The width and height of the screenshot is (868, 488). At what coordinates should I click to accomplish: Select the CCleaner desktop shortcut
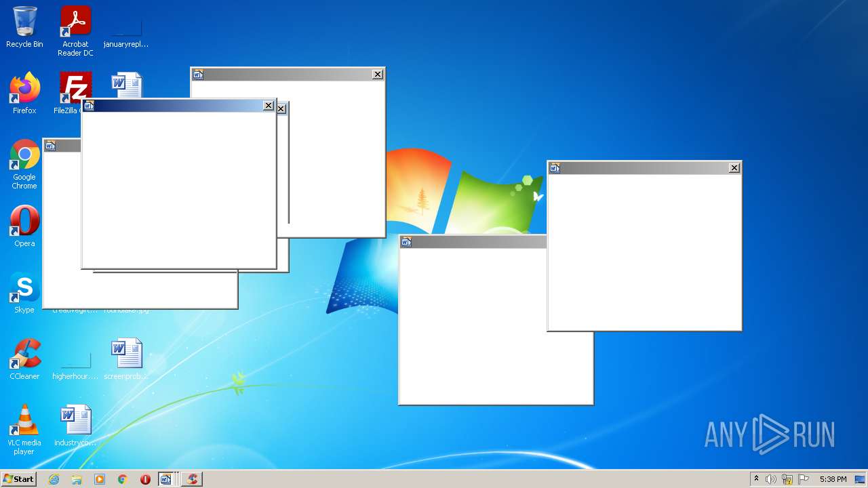point(24,359)
